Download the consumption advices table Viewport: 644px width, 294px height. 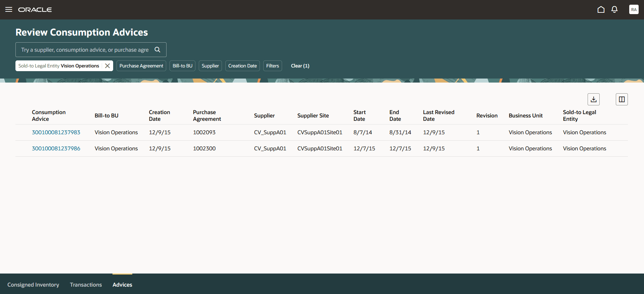593,99
